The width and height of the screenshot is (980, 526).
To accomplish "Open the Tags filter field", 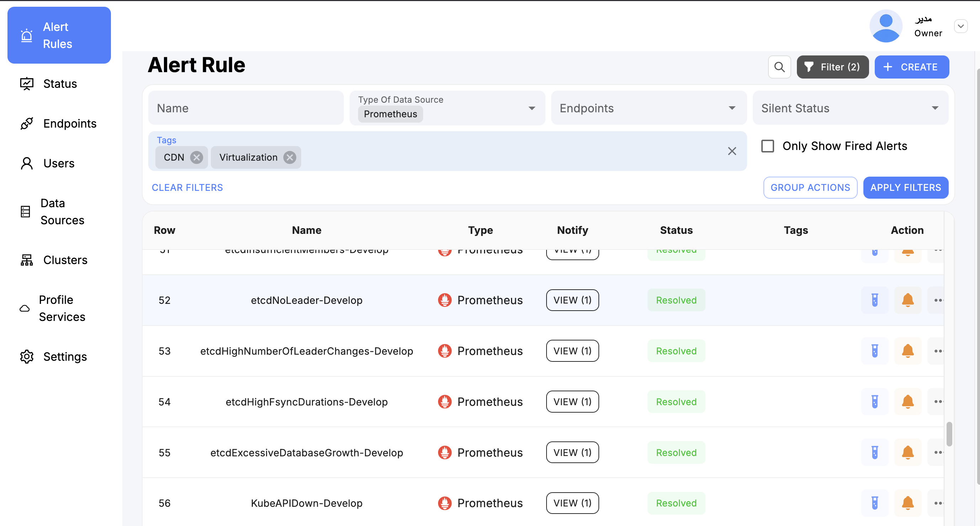I will [447, 151].
